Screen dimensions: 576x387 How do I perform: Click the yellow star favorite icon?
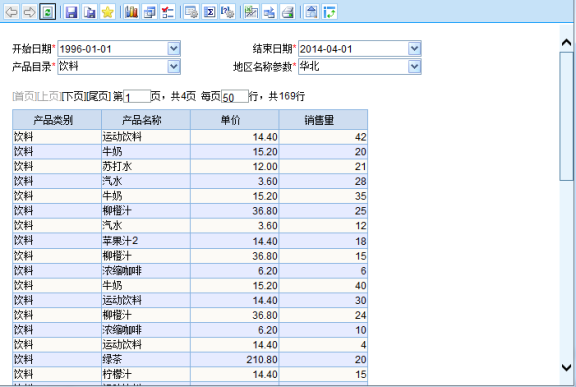tap(107, 12)
